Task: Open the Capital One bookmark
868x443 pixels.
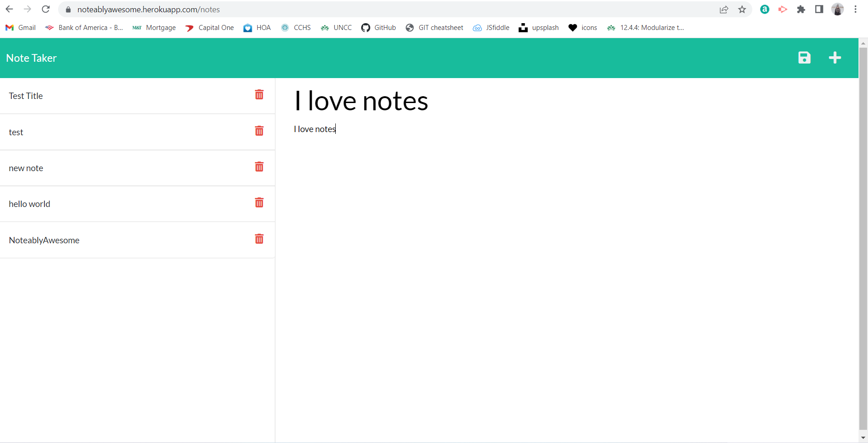Action: pos(209,28)
